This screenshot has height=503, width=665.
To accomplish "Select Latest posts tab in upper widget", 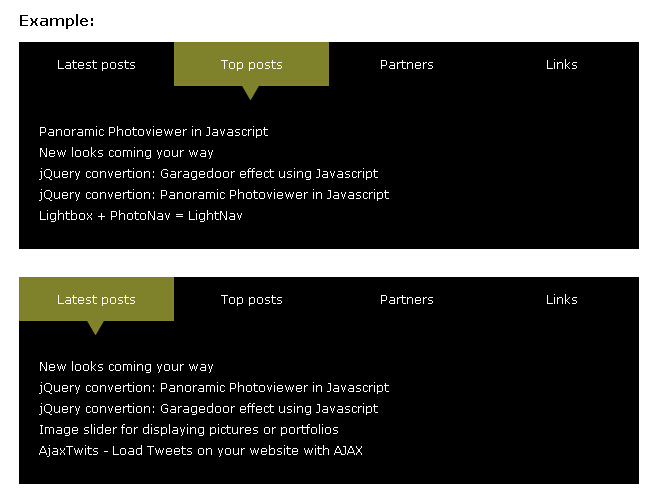I will 96,64.
